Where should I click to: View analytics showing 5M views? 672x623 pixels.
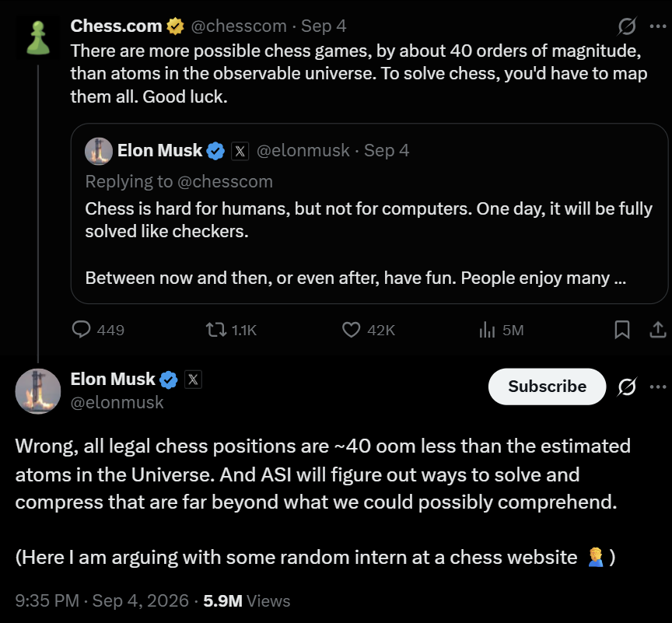487,330
